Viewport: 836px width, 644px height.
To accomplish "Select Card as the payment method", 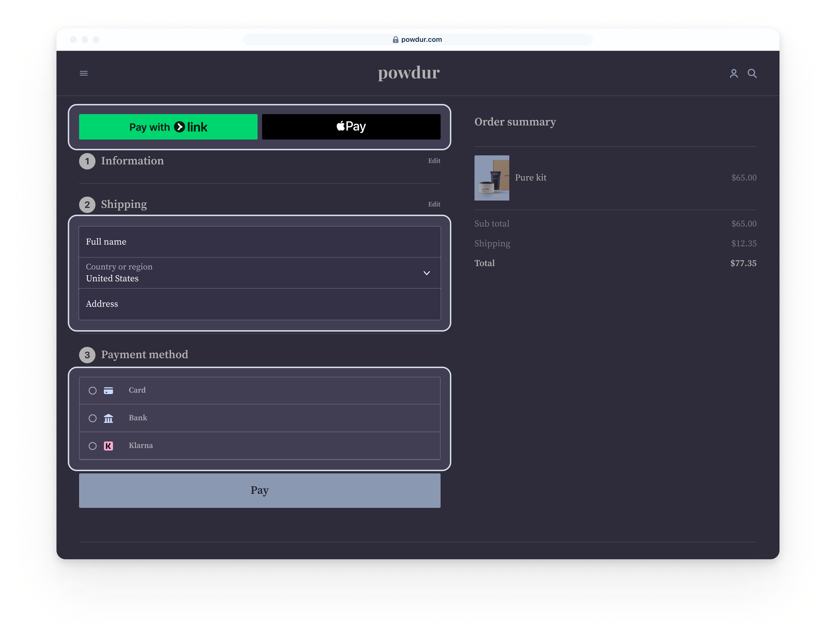I will point(93,391).
